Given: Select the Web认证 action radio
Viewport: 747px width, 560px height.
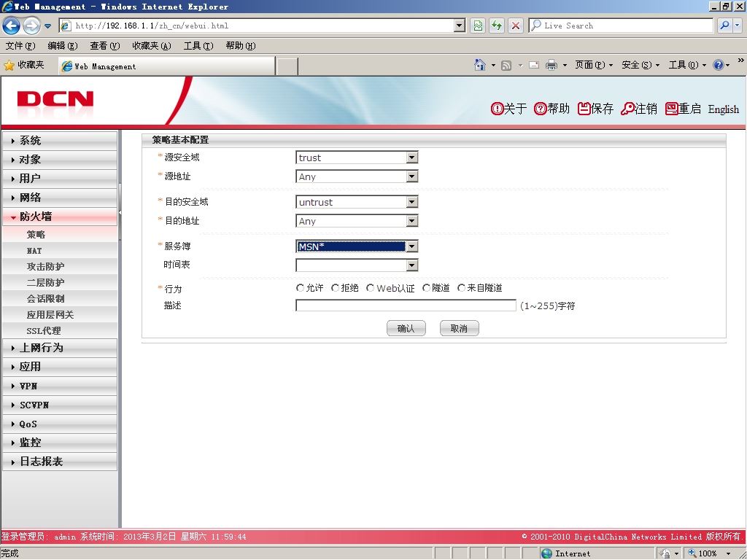Looking at the screenshot, I should tap(370, 288).
